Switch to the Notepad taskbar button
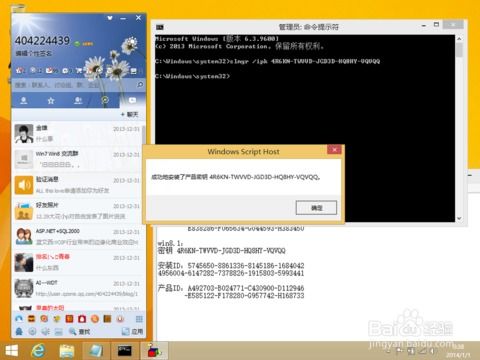 click(96, 351)
